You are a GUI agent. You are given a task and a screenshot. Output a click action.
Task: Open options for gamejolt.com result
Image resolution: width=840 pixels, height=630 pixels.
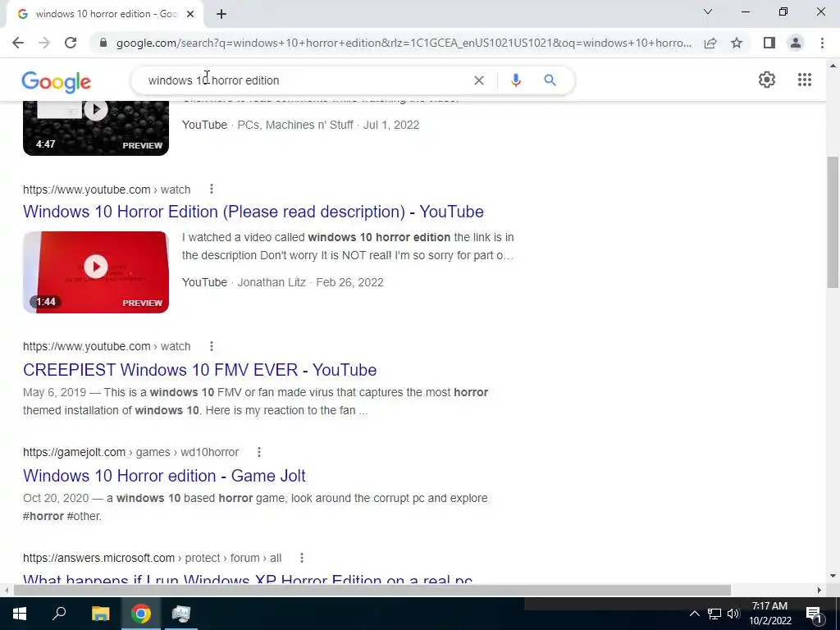258,452
